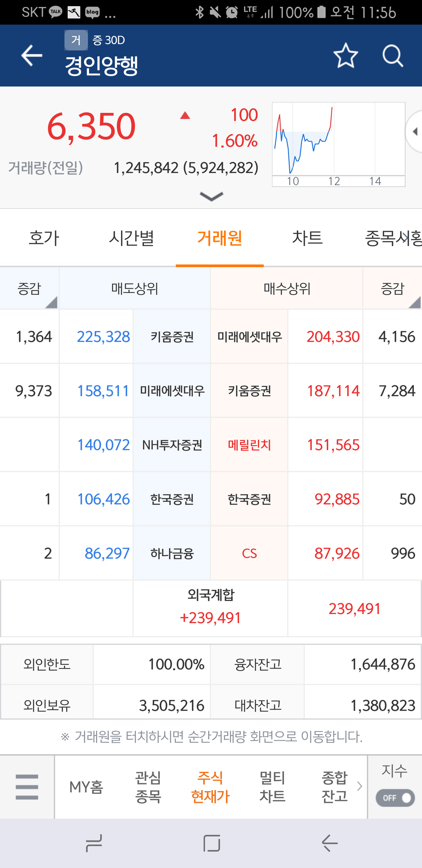Open 관심종목 in bottom menu

coord(148,787)
